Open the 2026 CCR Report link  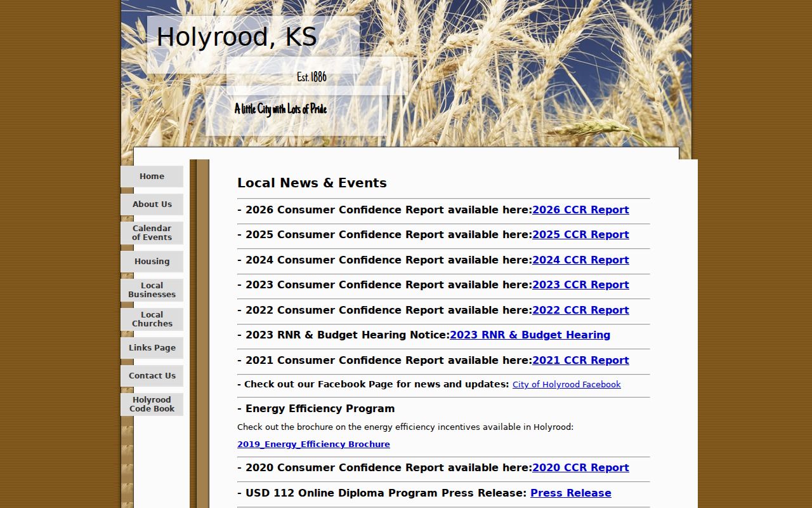point(580,210)
